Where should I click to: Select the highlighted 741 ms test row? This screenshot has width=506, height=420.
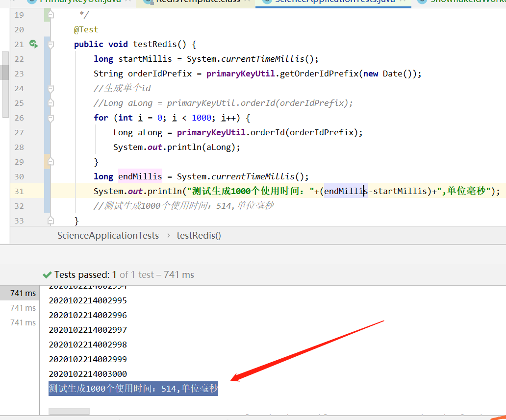(x=20, y=293)
